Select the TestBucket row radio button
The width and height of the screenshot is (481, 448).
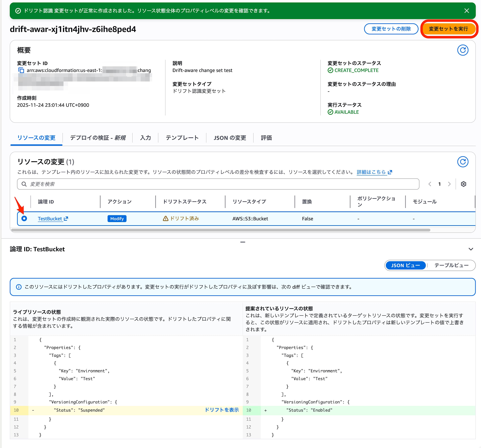(25, 218)
